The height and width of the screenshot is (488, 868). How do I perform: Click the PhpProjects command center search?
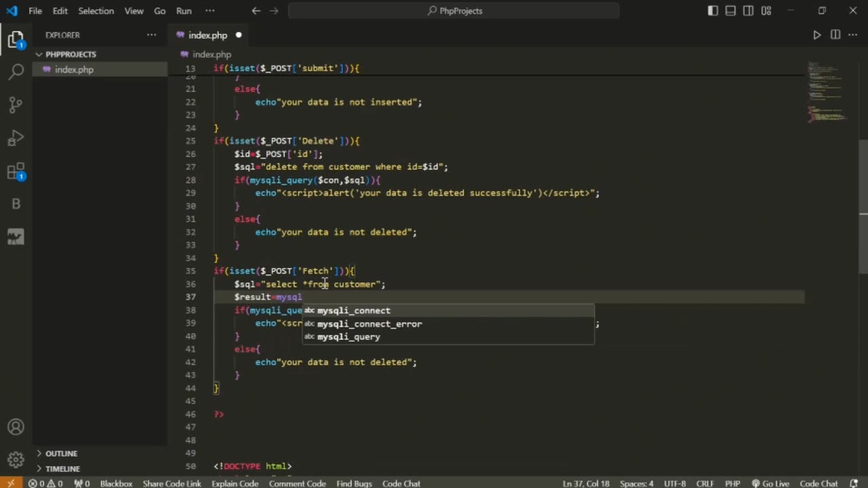click(454, 11)
